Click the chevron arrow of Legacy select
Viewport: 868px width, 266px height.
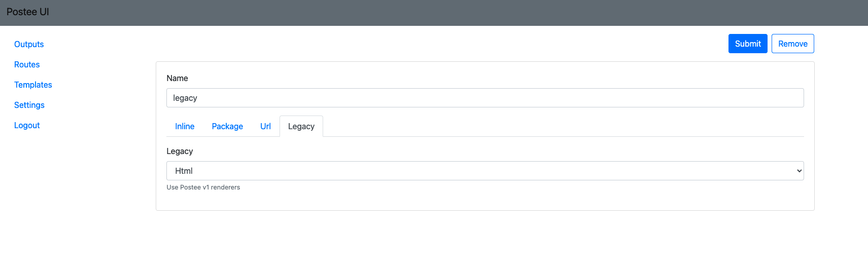(799, 171)
